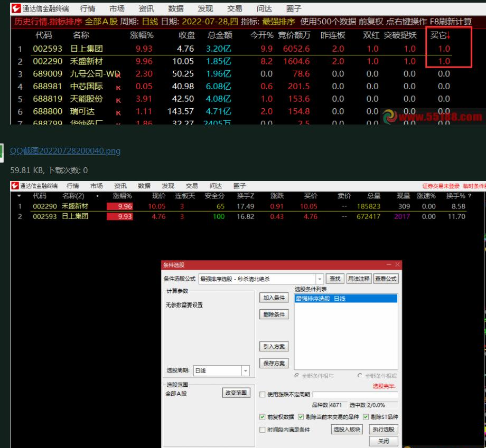Click the question mark after 换手% header

click(470, 196)
